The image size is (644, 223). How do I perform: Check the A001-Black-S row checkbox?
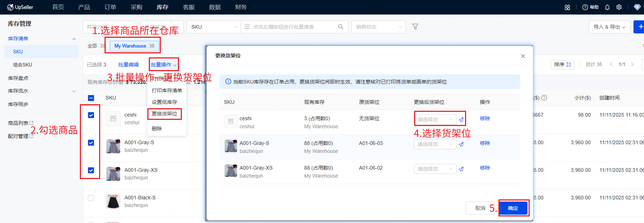tap(91, 198)
